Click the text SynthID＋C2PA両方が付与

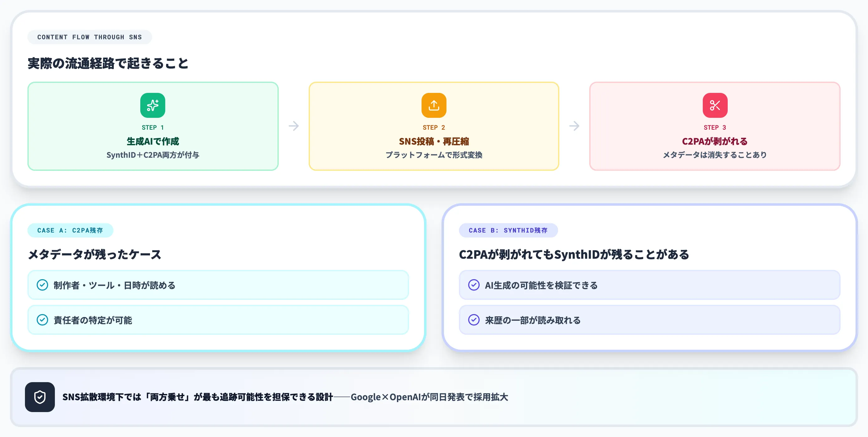point(153,155)
